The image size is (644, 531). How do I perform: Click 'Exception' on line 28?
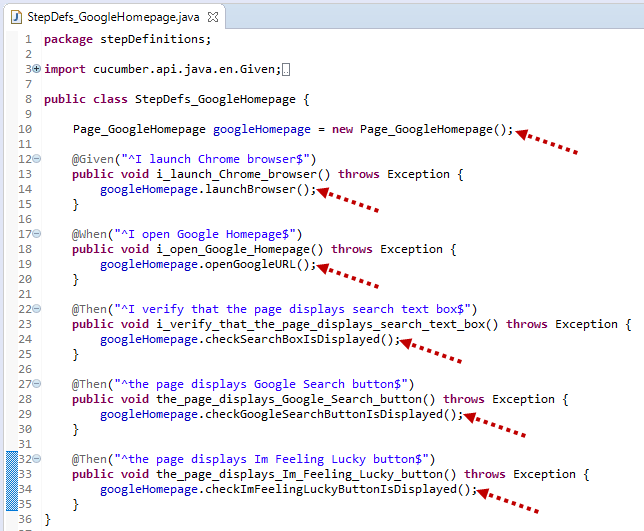tap(523, 399)
